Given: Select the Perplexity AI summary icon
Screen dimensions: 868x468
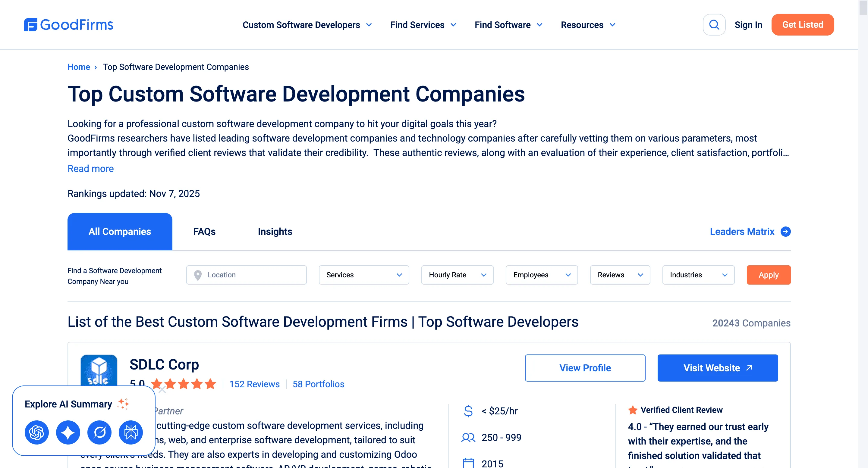Looking at the screenshot, I should 131,432.
